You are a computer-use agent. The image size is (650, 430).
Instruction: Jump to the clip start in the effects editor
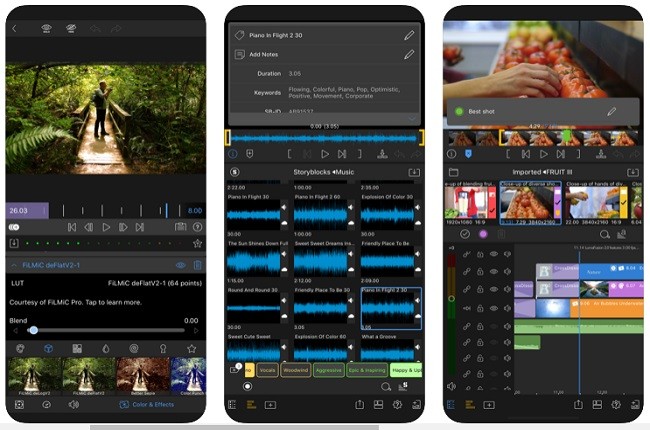(72, 227)
